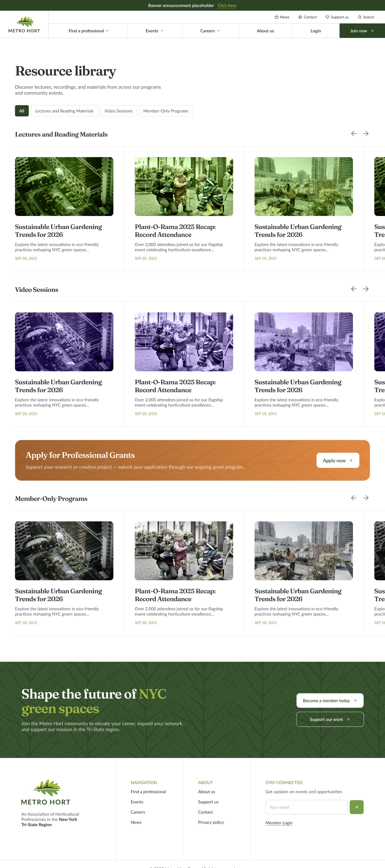
Task: Open About us in main navigation
Action: [265, 31]
